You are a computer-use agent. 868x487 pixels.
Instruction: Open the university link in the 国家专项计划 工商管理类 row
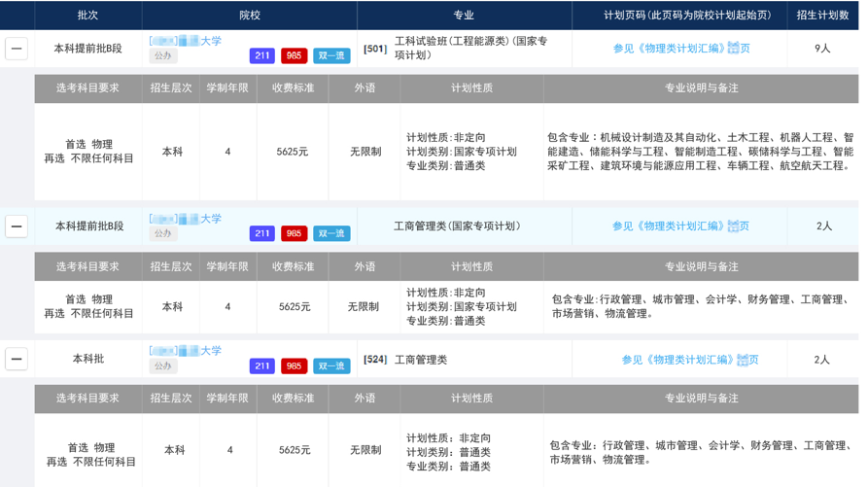[186, 219]
